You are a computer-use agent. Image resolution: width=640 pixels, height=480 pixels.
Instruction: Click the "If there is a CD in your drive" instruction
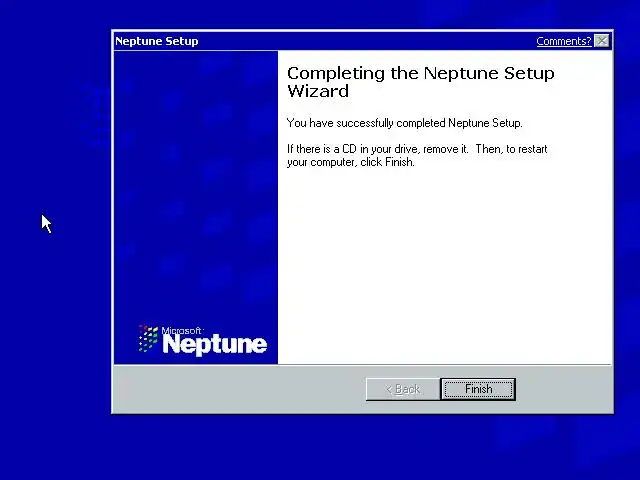(417, 156)
